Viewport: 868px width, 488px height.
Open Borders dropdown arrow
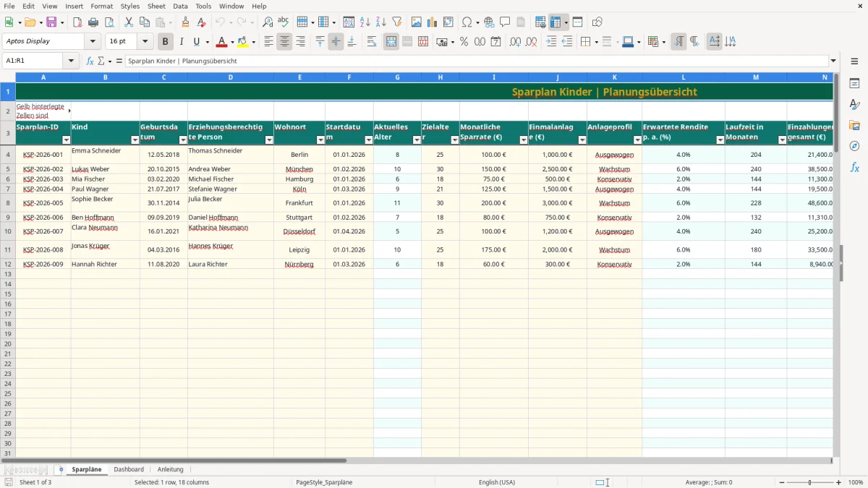pyautogui.click(x=596, y=42)
